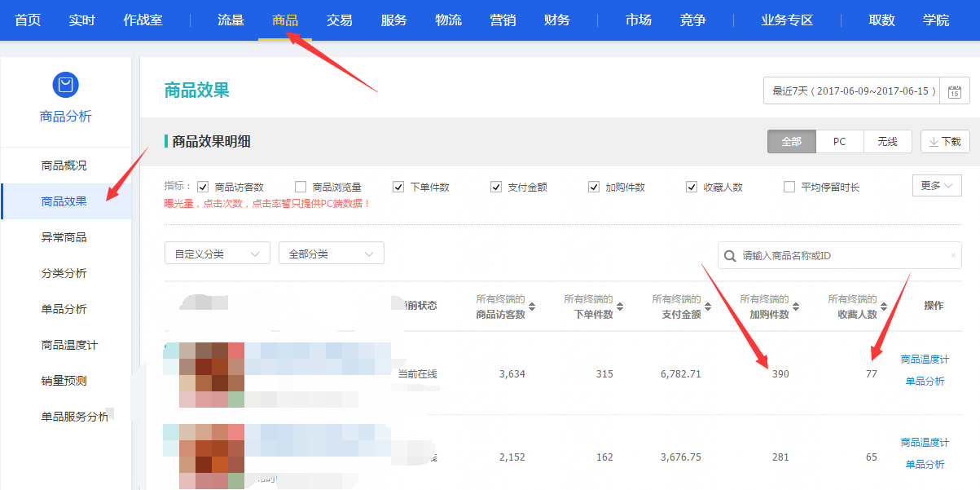Check the 平均停留时长 checkbox
This screenshot has height=490, width=980.
(x=789, y=187)
